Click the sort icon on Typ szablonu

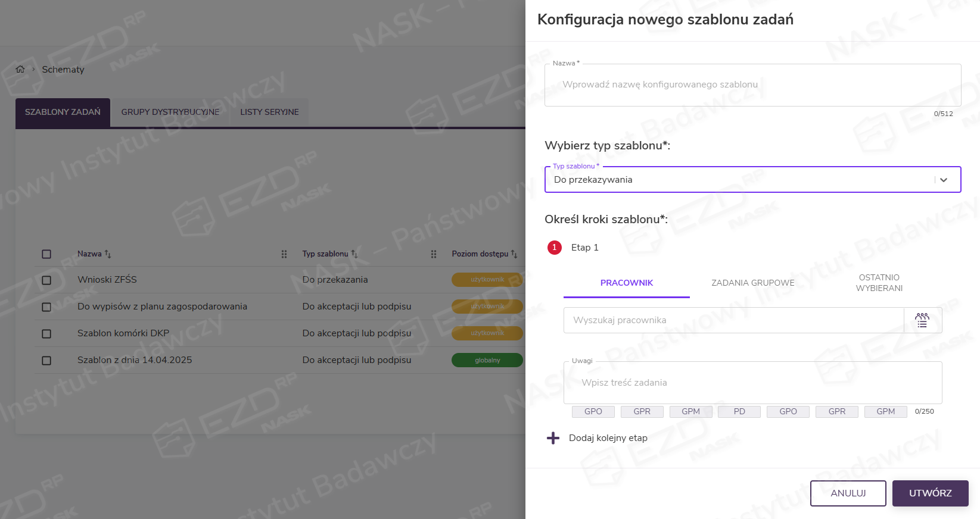(354, 253)
